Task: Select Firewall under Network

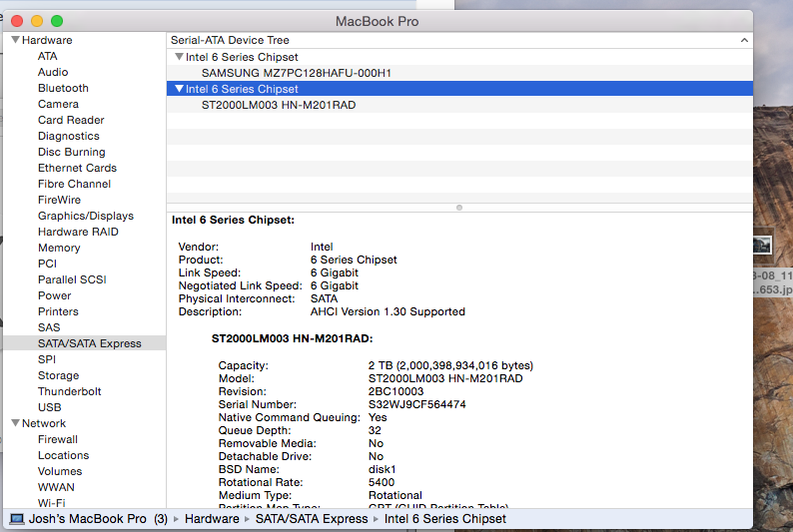Action: point(58,439)
